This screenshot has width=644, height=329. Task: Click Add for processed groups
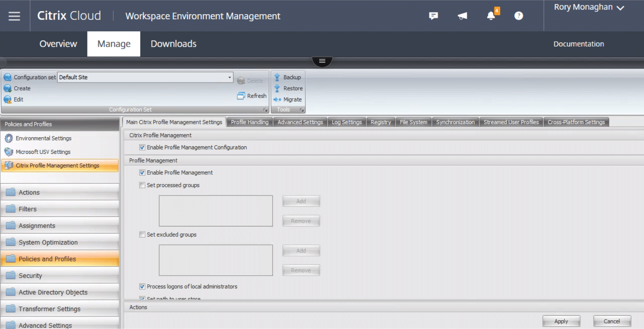tap(301, 201)
